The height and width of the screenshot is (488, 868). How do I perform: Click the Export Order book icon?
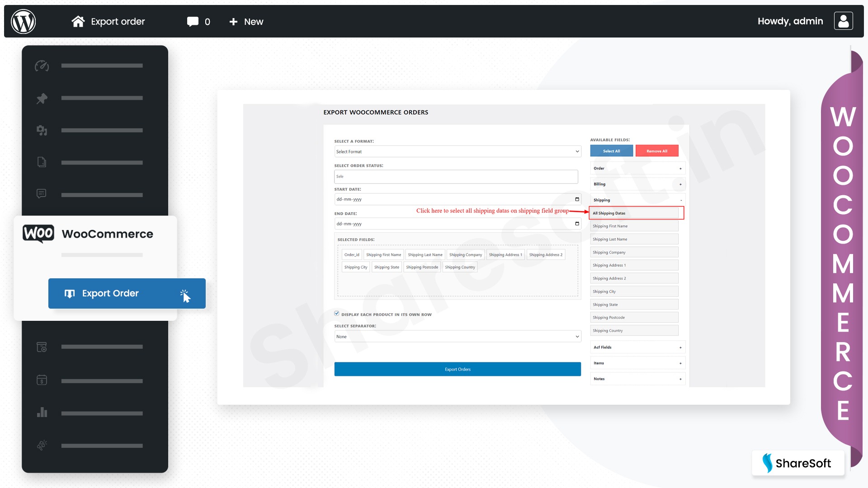coord(70,294)
